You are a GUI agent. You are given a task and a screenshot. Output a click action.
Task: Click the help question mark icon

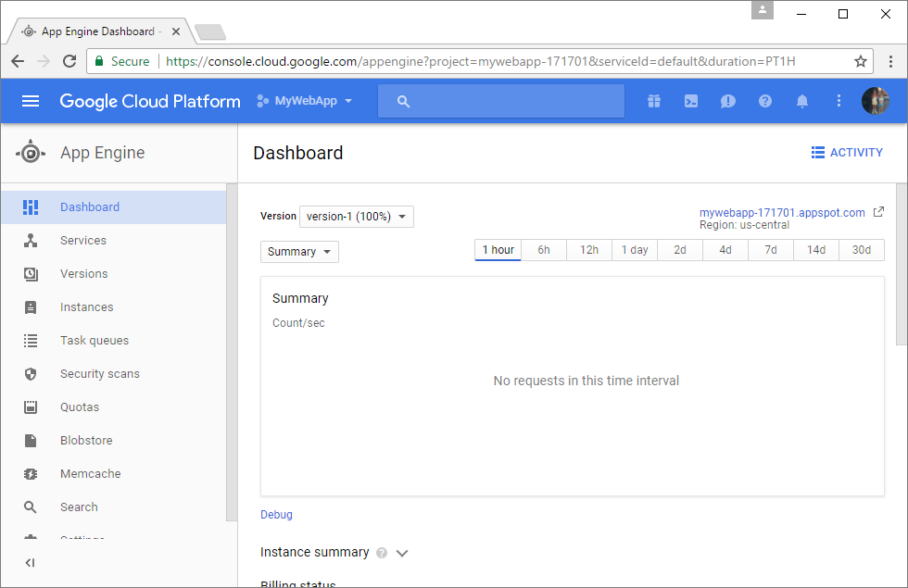[765, 101]
